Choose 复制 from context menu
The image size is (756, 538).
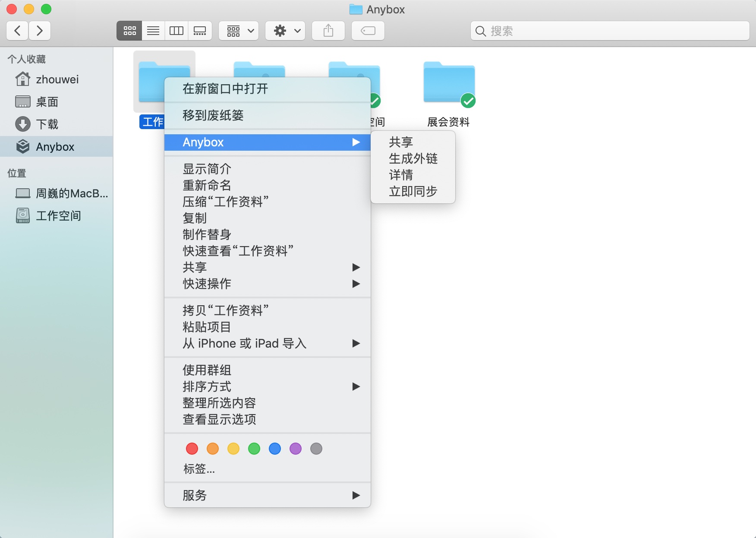coord(268,218)
